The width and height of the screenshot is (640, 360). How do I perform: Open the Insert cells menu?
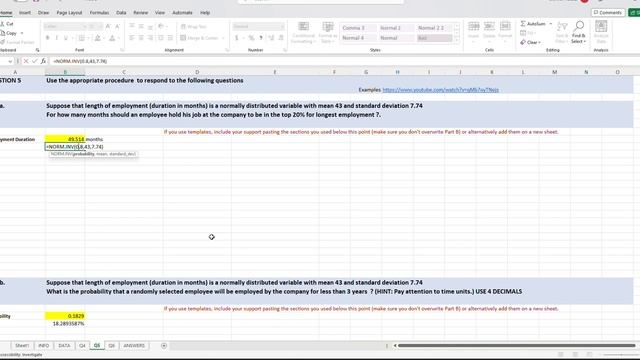(473, 31)
